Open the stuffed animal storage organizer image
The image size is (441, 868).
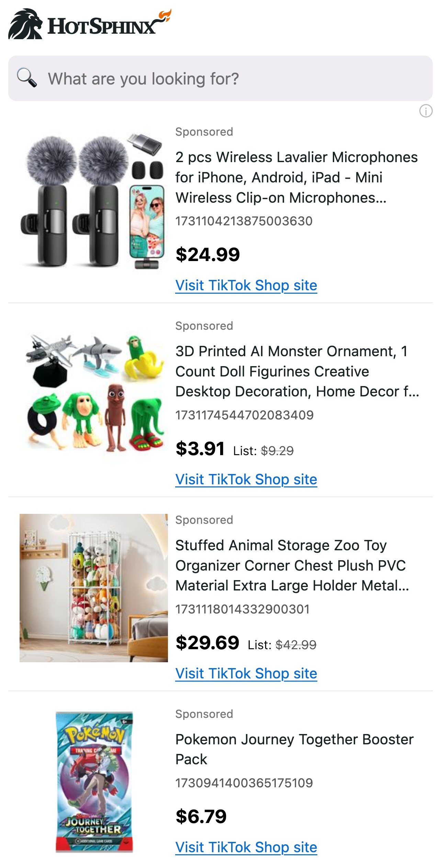93,588
